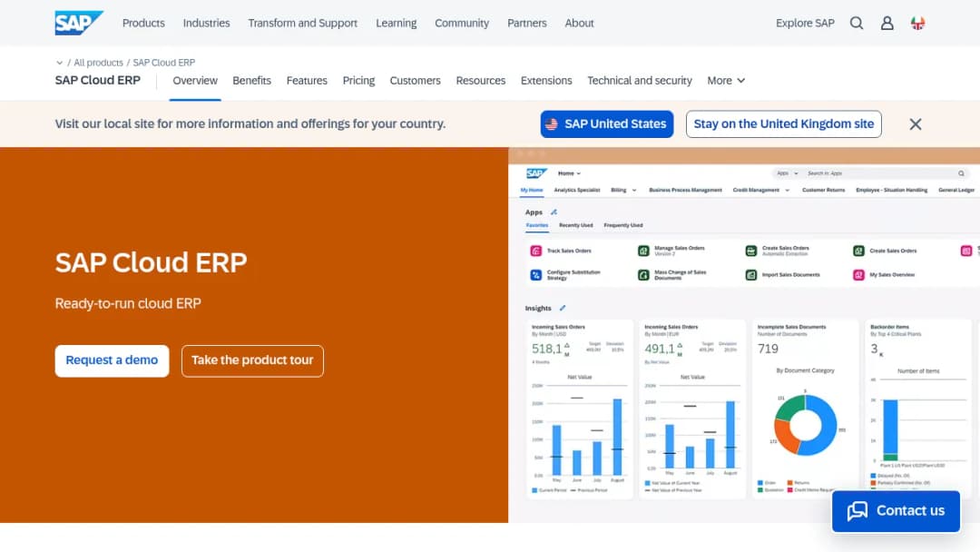This screenshot has width=980, height=552.
Task: Select the My Home tab in demo
Action: coord(532,190)
